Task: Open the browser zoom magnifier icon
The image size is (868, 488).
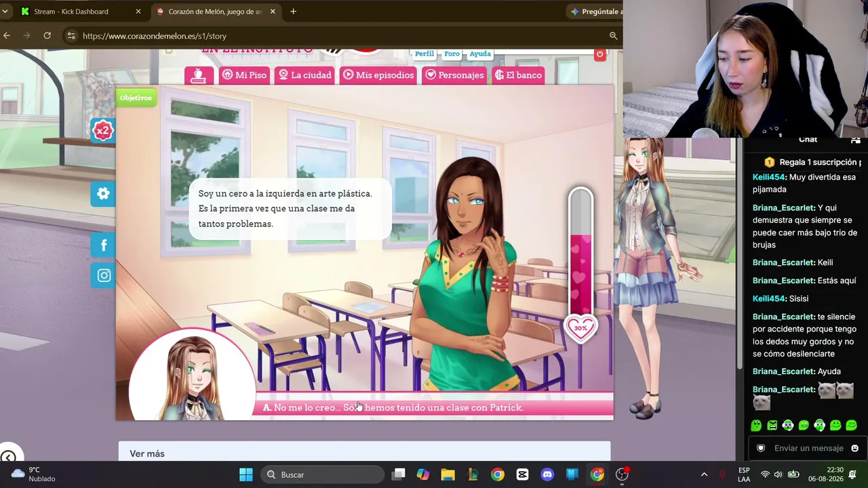Action: [x=613, y=36]
